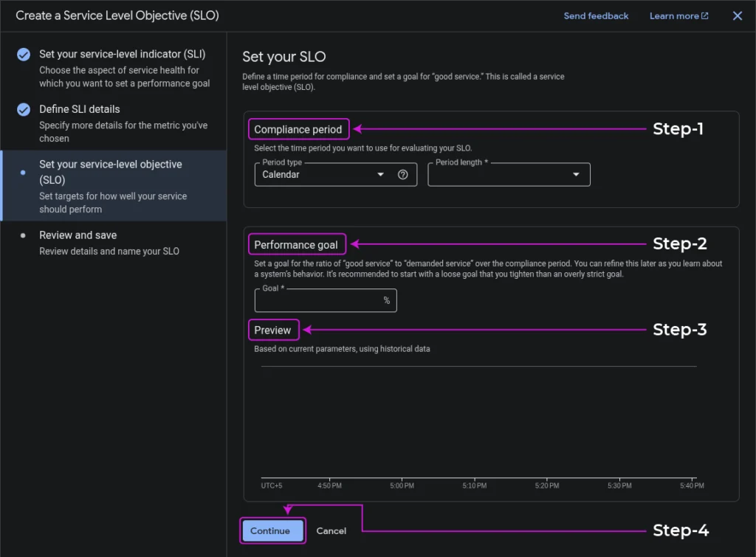This screenshot has height=557, width=756.
Task: Close the Create SLO dialog with X
Action: point(737,16)
